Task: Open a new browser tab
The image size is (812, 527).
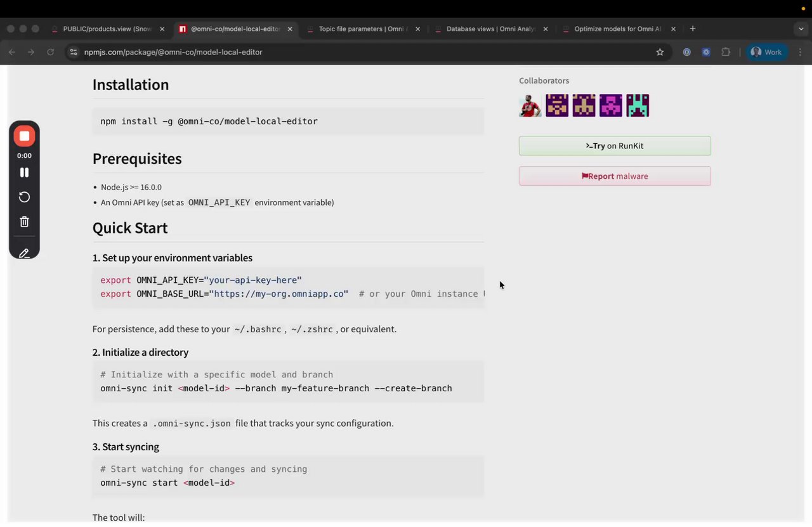Action: pyautogui.click(x=693, y=29)
